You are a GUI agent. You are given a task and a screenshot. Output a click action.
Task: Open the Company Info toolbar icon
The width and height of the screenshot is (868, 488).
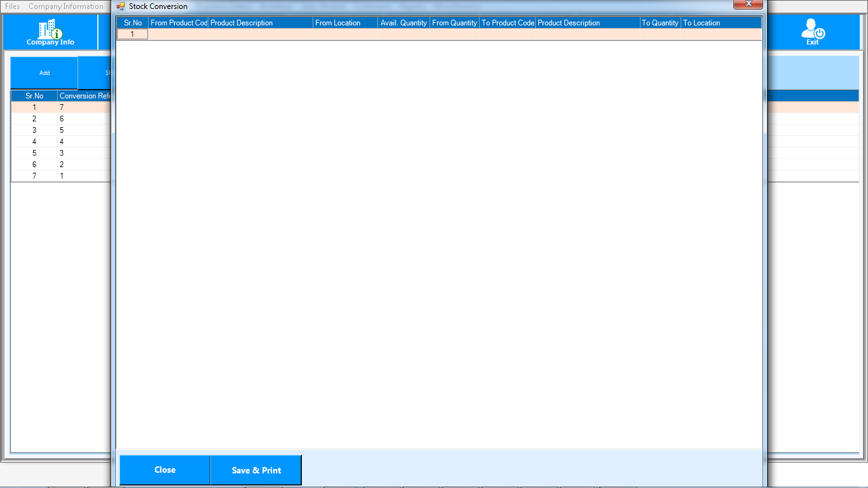point(50,32)
